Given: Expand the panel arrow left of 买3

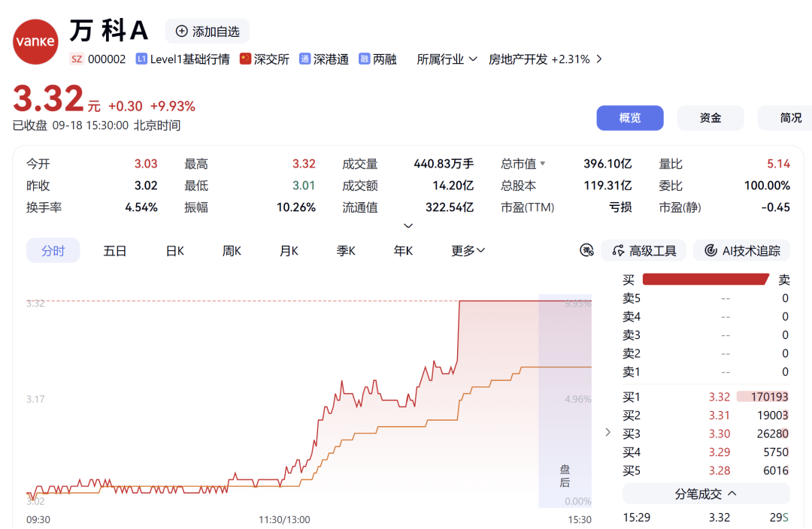Looking at the screenshot, I should coord(608,432).
